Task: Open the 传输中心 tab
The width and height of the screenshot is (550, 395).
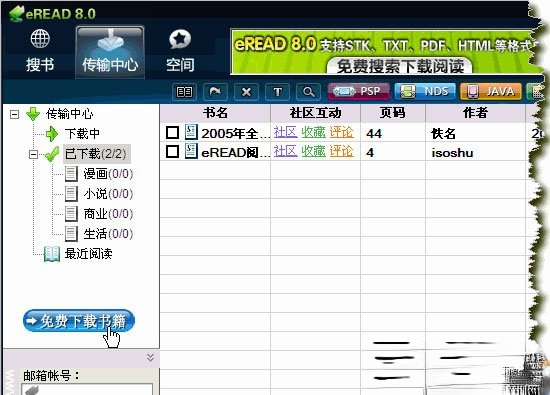Action: click(x=110, y=52)
